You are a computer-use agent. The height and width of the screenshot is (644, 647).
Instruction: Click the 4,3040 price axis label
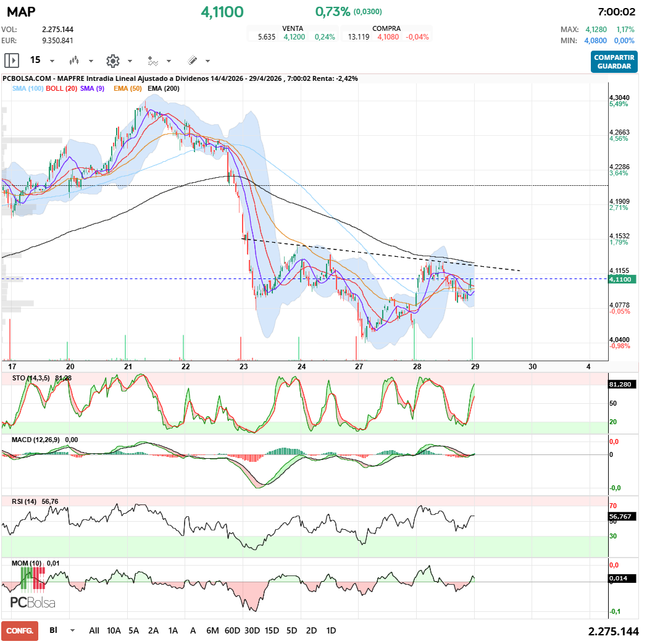[x=619, y=98]
